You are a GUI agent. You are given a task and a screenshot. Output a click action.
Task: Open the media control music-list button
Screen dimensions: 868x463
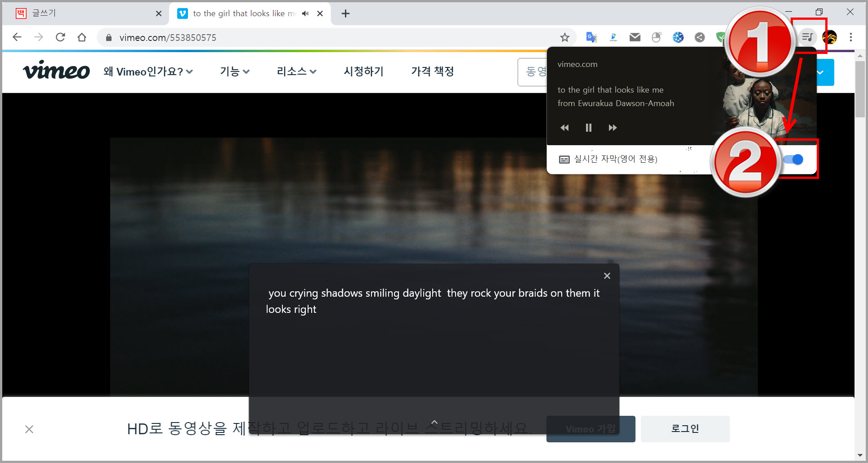808,37
